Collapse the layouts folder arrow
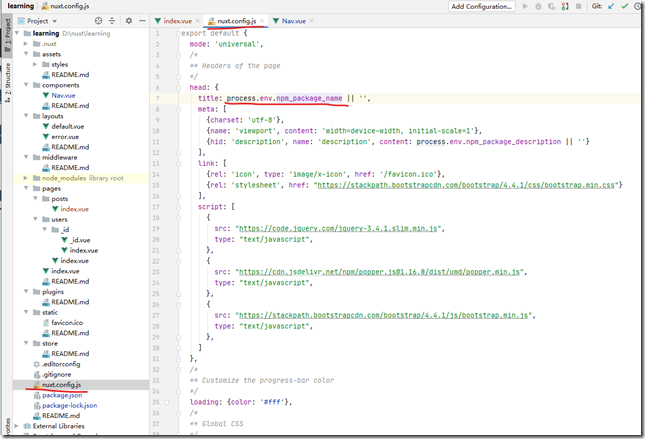 pyautogui.click(x=26, y=116)
